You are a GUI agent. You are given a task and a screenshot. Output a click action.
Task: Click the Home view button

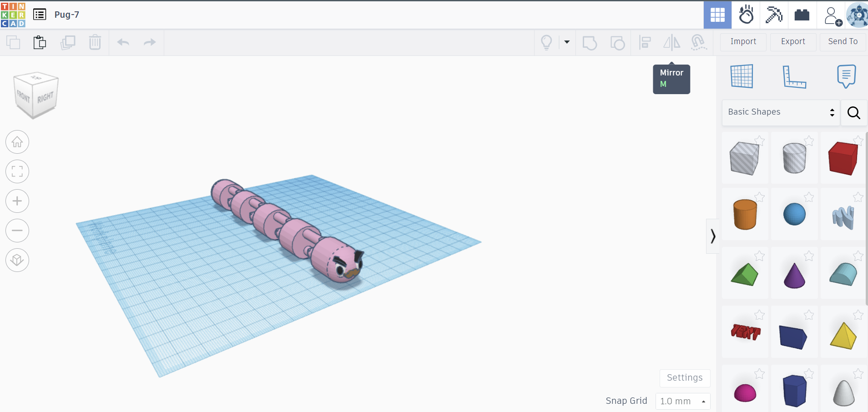point(17,142)
